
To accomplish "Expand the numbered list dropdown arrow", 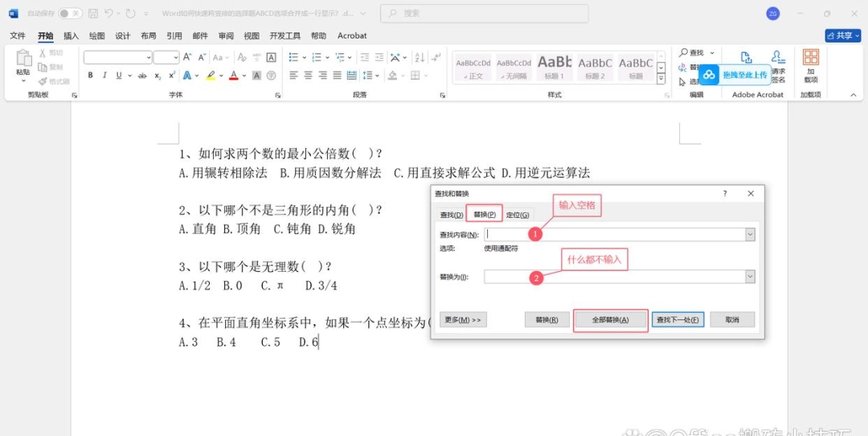I will coord(327,57).
